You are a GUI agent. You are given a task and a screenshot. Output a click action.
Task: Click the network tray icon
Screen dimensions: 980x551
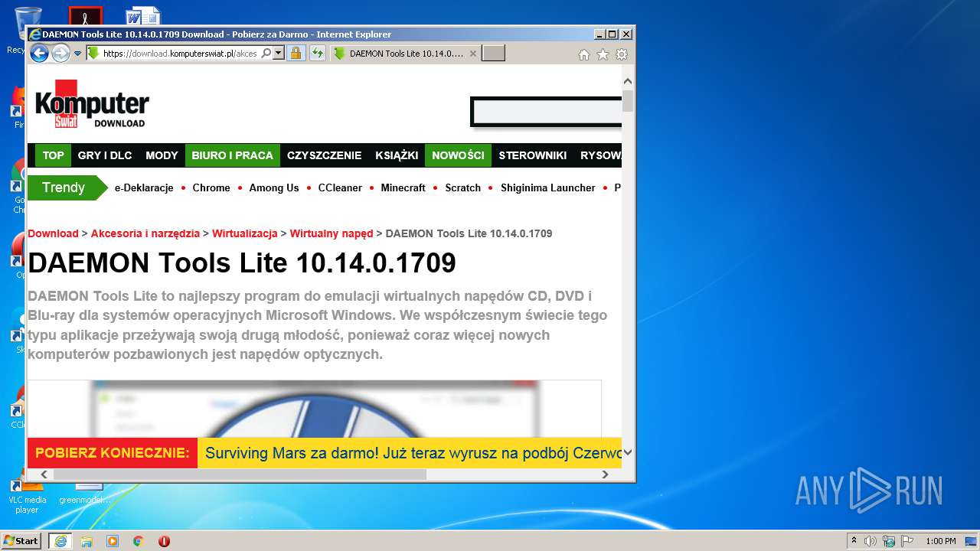pyautogui.click(x=889, y=541)
